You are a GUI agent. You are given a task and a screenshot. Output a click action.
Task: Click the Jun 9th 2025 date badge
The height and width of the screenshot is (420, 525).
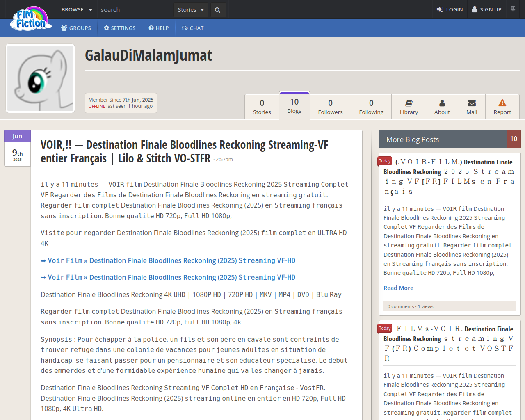tap(17, 148)
